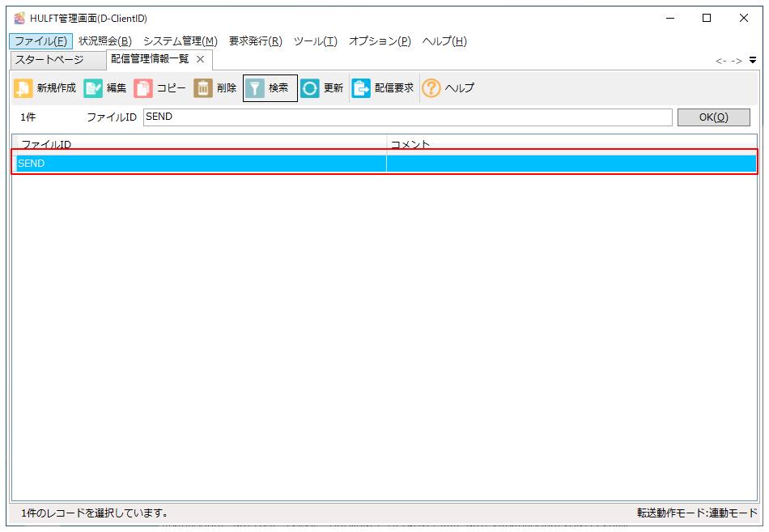The image size is (769, 532).
Task: Sort by the コメント column header
Action: (571, 143)
